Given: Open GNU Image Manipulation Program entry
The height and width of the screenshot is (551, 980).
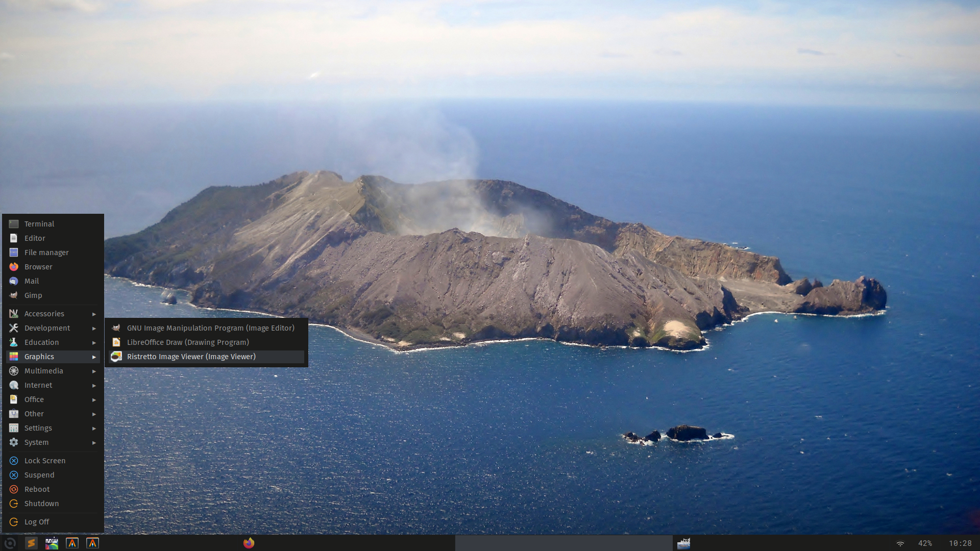Looking at the screenshot, I should tap(206, 328).
